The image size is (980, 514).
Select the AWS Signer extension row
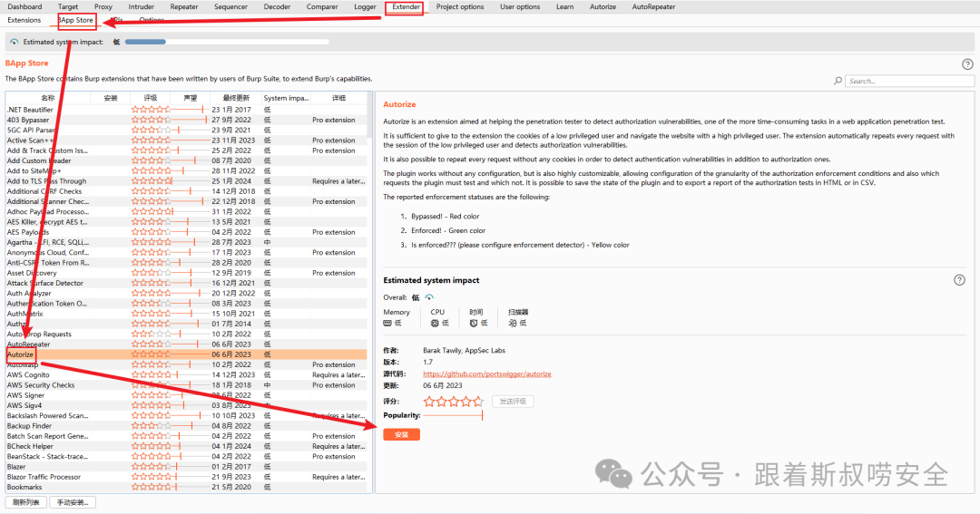[x=186, y=395]
